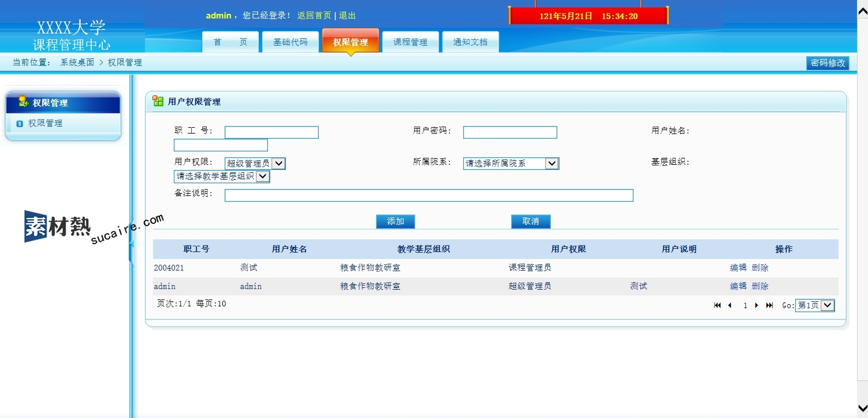Click the 权限管理 sidebar header icon
The width and height of the screenshot is (868, 418).
click(24, 102)
